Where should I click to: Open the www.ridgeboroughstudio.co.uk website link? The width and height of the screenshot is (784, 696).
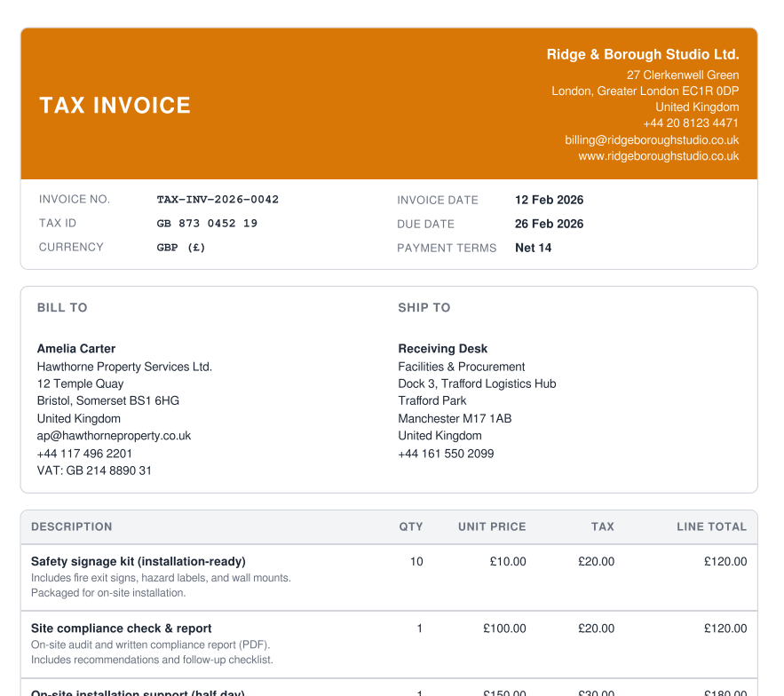tap(658, 156)
